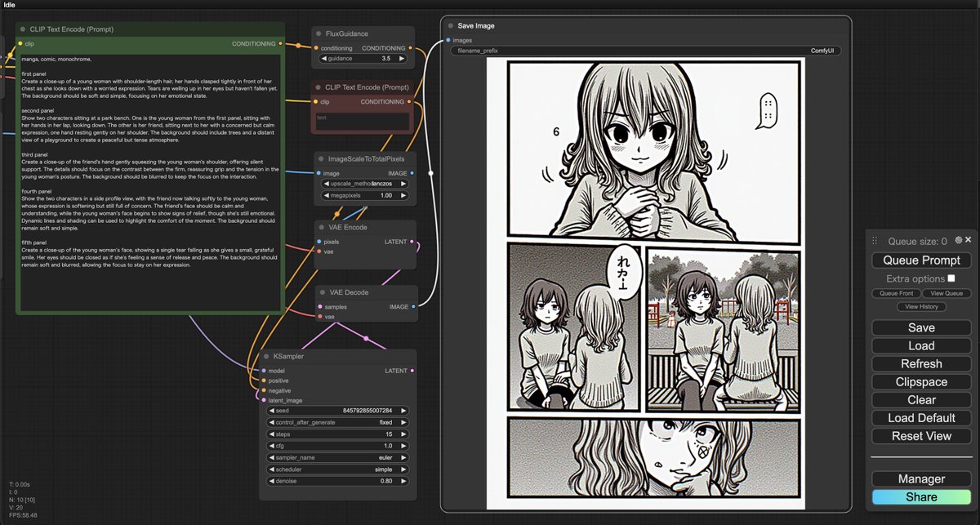980x525 pixels.
Task: Click the KSampler LATENT output socket
Action: [412, 371]
